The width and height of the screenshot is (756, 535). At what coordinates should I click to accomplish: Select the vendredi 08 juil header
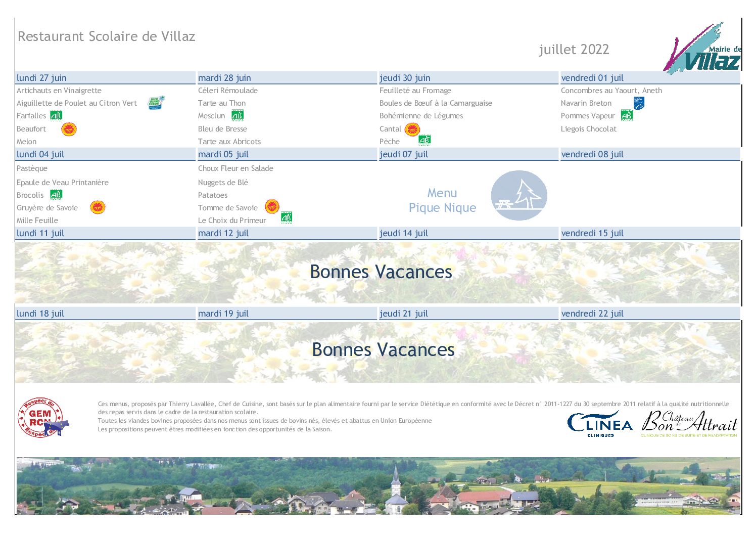point(650,154)
